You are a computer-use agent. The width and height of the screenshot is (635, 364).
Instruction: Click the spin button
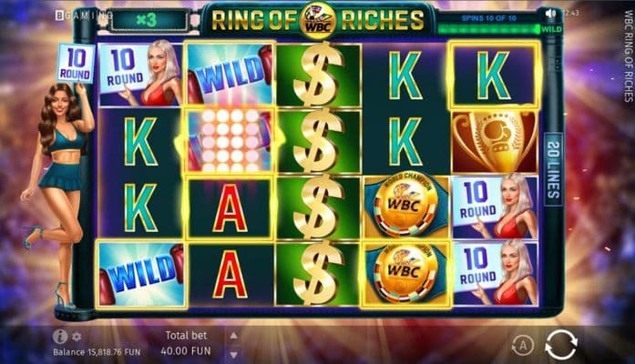[x=561, y=345]
